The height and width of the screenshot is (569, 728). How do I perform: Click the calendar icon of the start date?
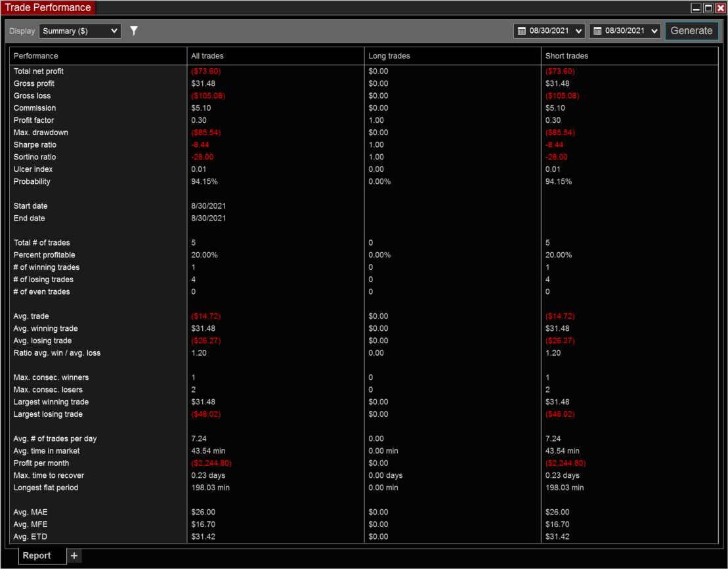pyautogui.click(x=521, y=31)
